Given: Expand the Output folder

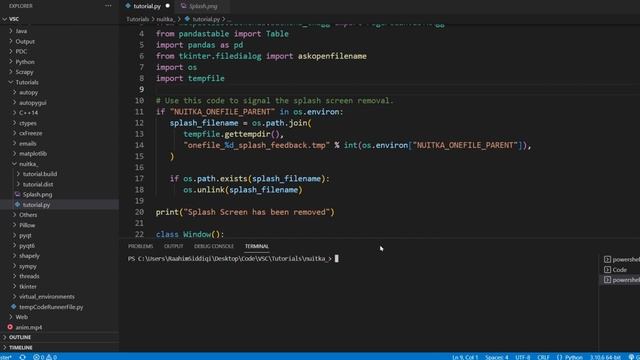Looking at the screenshot, I should click(25, 41).
